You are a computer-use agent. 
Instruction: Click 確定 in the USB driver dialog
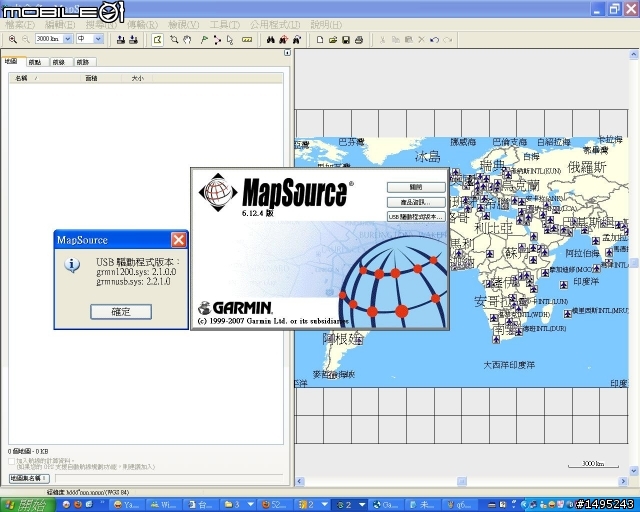[x=121, y=312]
